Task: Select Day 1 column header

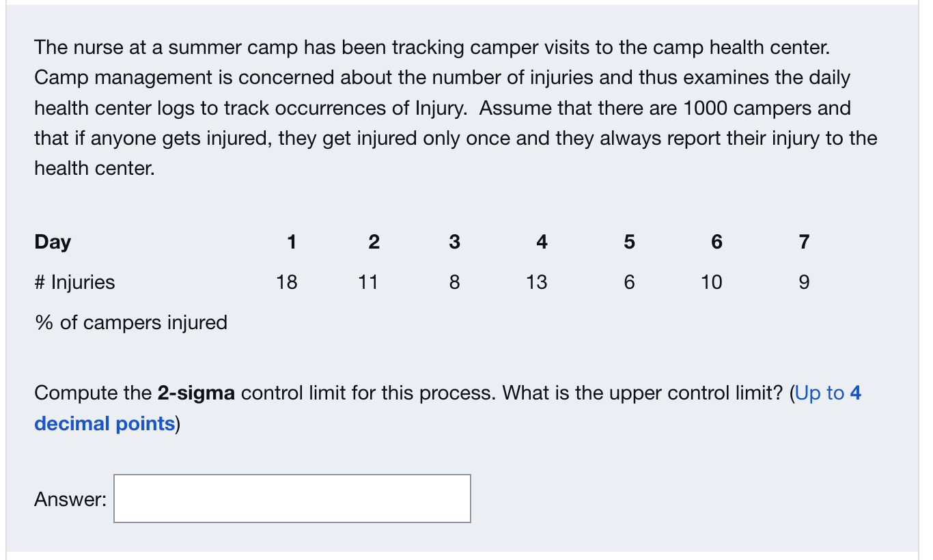Action: click(x=292, y=242)
